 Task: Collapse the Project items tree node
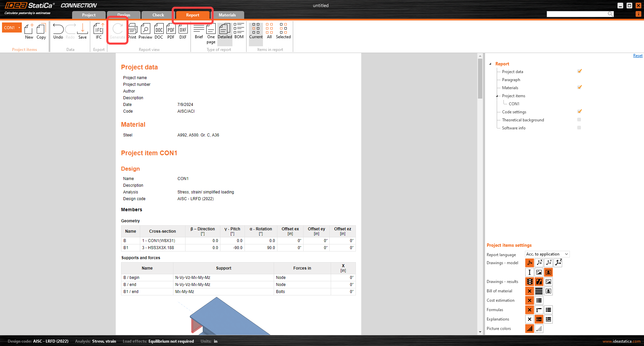point(497,96)
